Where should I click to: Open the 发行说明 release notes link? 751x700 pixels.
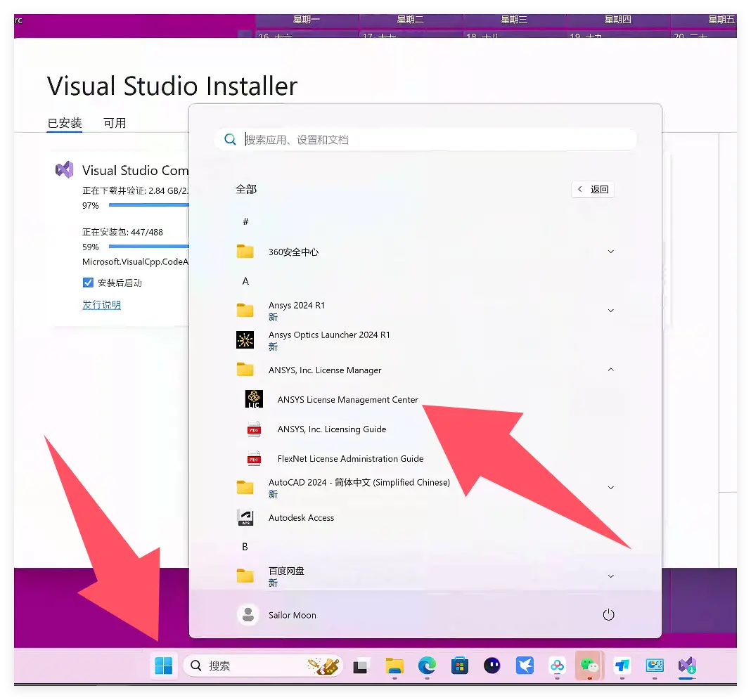(101, 305)
